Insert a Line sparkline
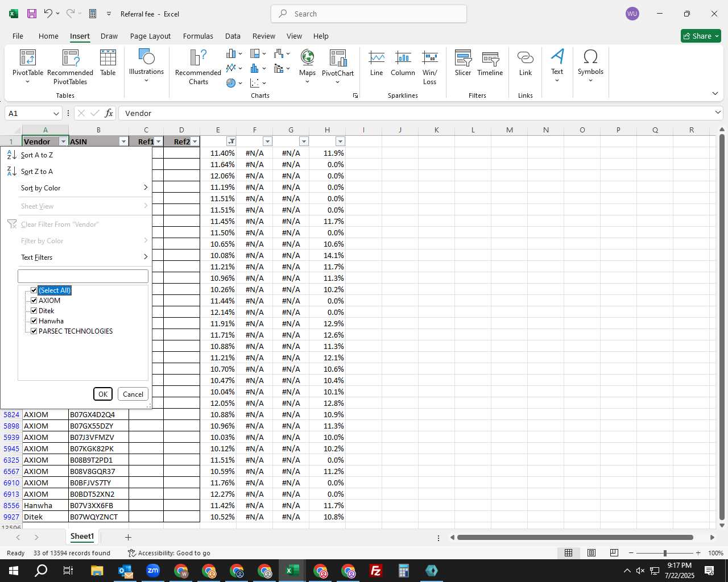The width and height of the screenshot is (728, 582). pos(377,63)
